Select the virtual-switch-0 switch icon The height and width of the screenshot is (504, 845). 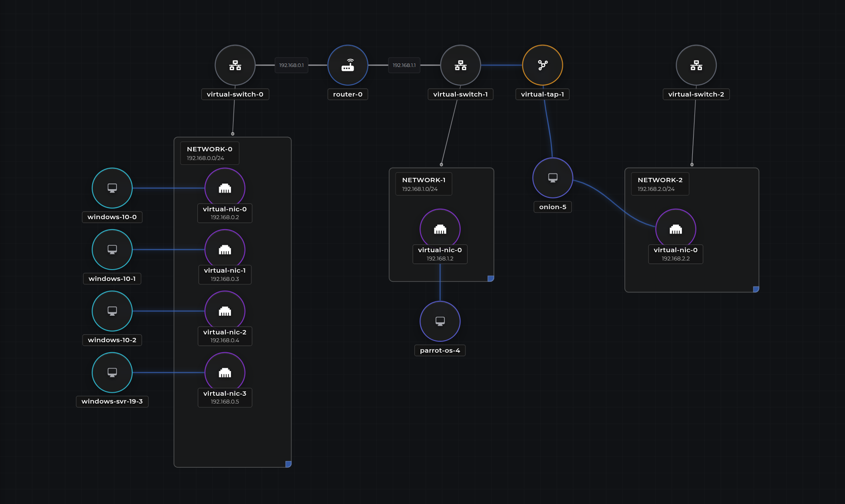[234, 65]
